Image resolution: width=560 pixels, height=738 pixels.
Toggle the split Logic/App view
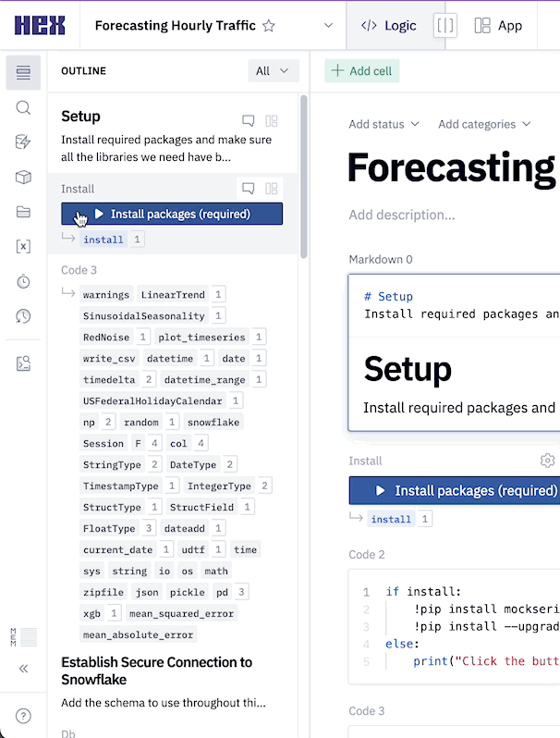[x=445, y=26]
